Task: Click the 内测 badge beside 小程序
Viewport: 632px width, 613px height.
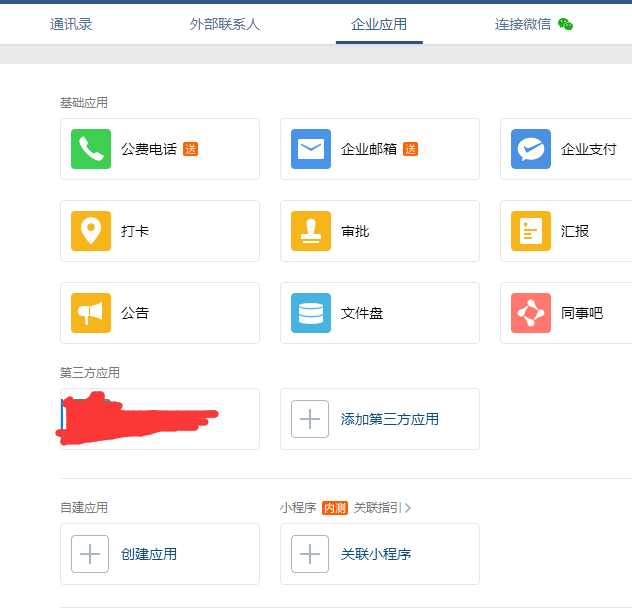Action: (x=335, y=508)
